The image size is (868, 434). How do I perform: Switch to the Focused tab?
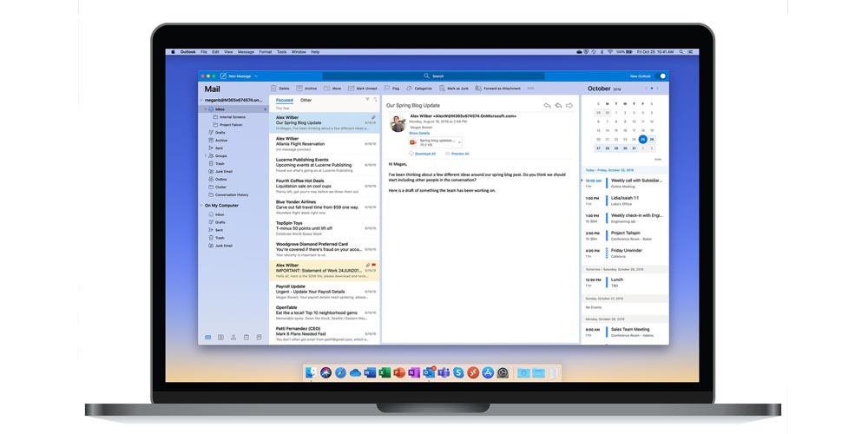coord(285,100)
